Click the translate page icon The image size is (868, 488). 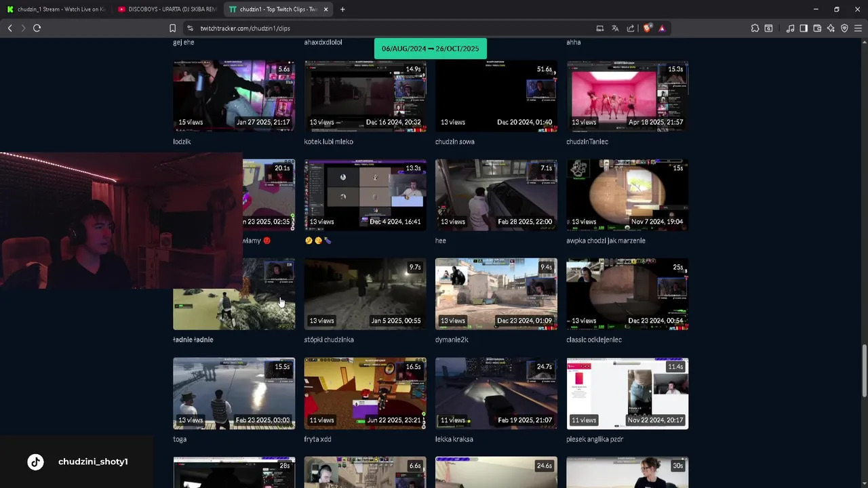click(615, 28)
